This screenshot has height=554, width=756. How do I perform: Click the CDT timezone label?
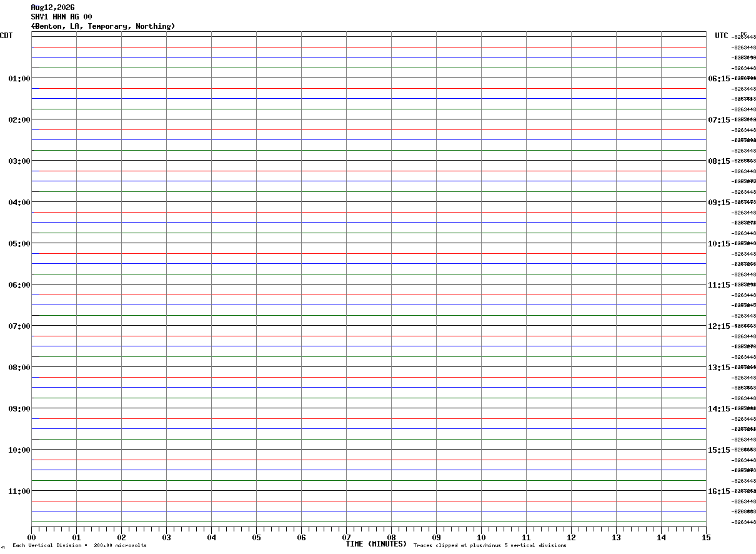pyautogui.click(x=6, y=36)
